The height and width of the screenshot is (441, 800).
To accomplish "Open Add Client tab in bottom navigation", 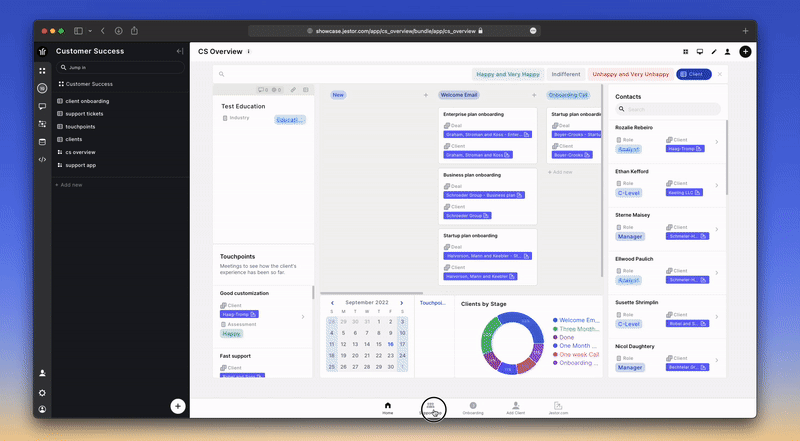I will (x=515, y=407).
